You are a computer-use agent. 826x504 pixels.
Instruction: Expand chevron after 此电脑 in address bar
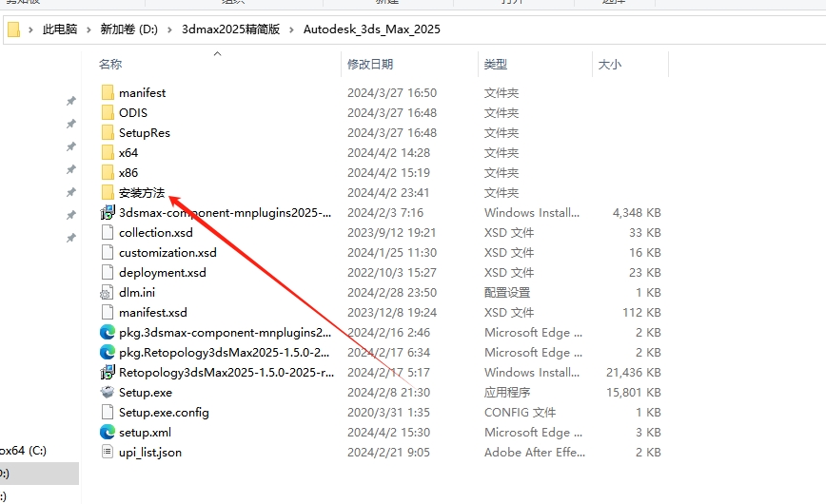click(x=88, y=29)
